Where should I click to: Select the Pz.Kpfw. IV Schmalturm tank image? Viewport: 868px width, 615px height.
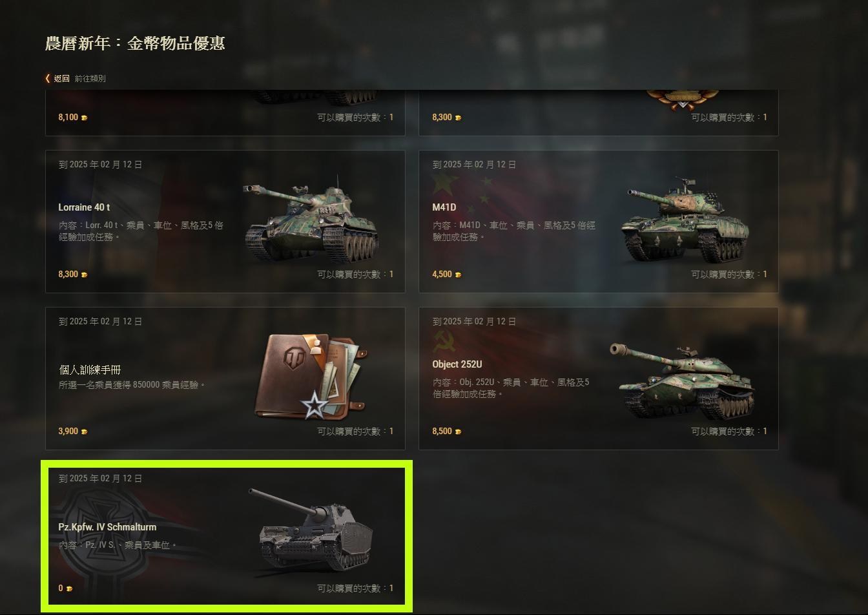(x=311, y=528)
